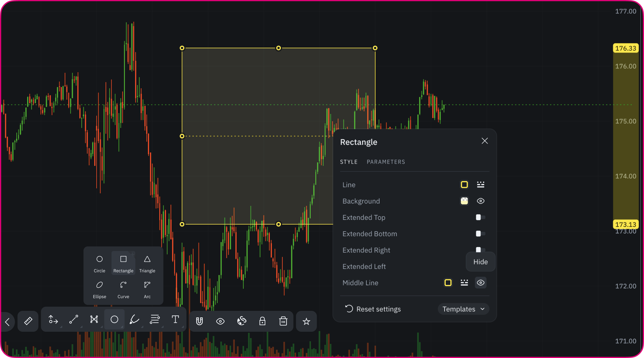The image size is (644, 358).
Task: Click the trash delete drawings icon
Action: click(x=283, y=321)
